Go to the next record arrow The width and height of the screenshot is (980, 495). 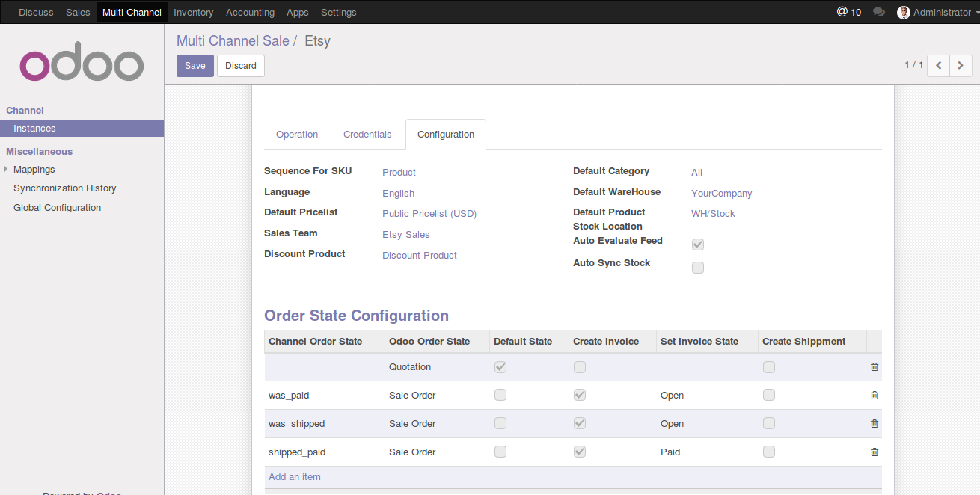pos(961,65)
